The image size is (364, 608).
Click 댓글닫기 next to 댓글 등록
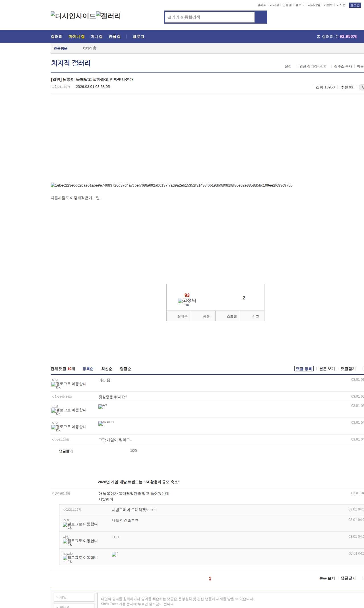coord(348,369)
